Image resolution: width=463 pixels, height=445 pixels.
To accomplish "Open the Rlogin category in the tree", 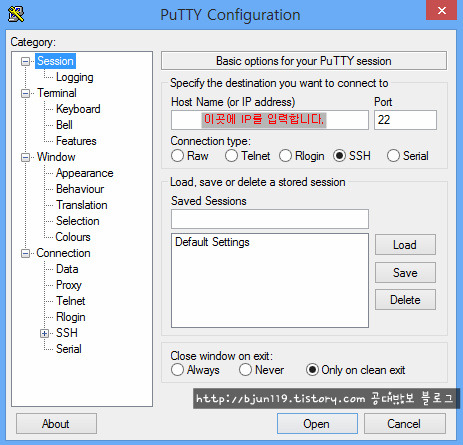I will tap(71, 317).
